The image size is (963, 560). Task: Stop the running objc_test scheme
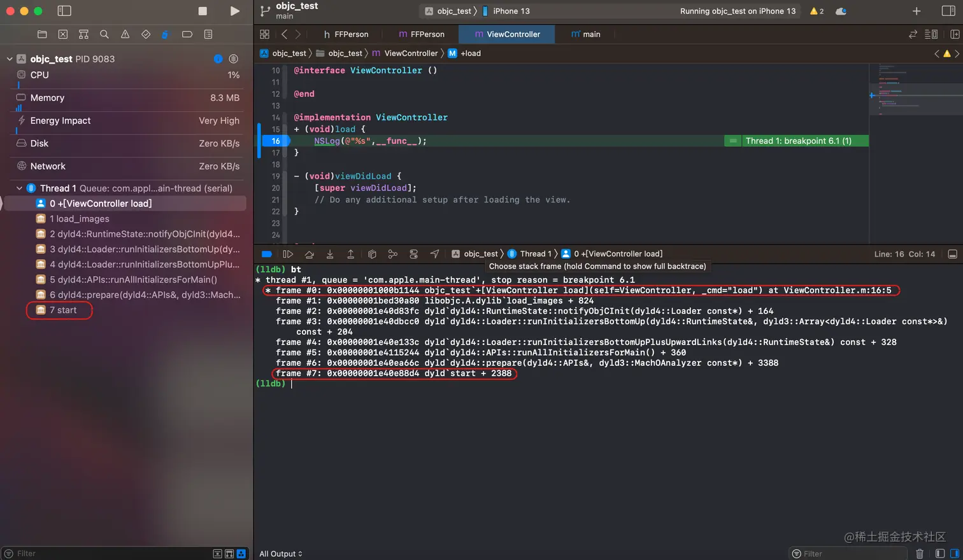coord(203,11)
